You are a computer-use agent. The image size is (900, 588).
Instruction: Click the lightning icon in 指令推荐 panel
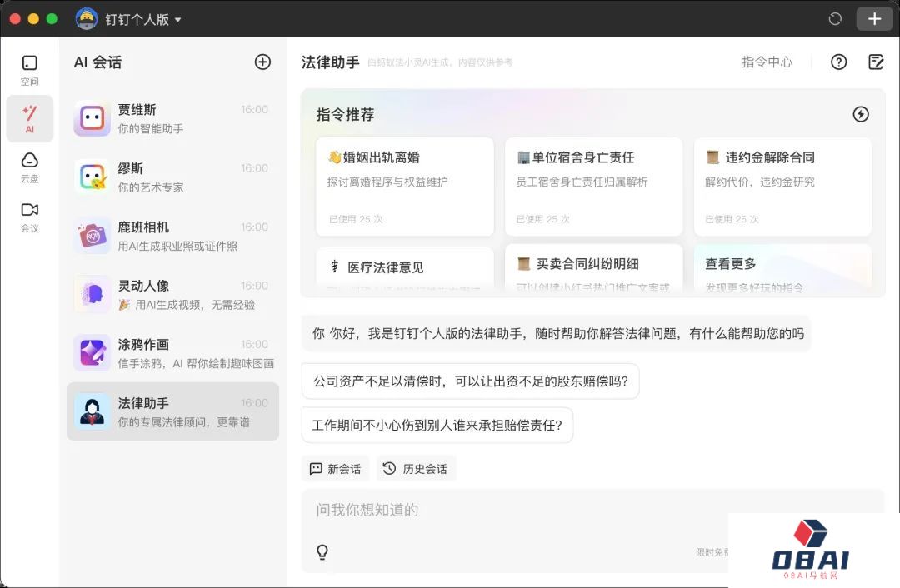point(860,114)
